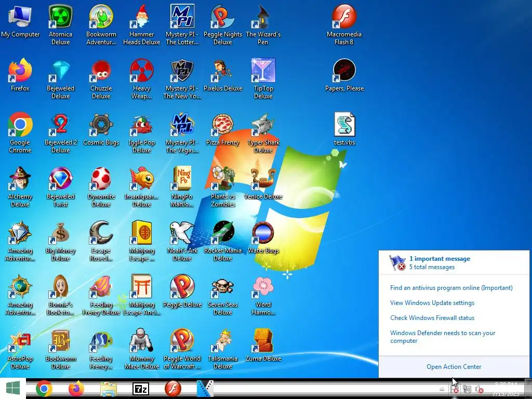Select the Heavy Weapon shortcut icon

coord(142,70)
